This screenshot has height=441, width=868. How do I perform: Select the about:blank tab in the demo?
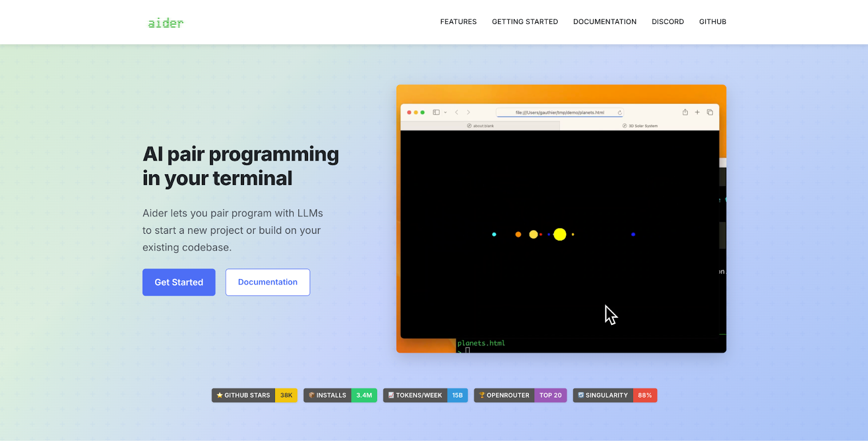pyautogui.click(x=480, y=126)
